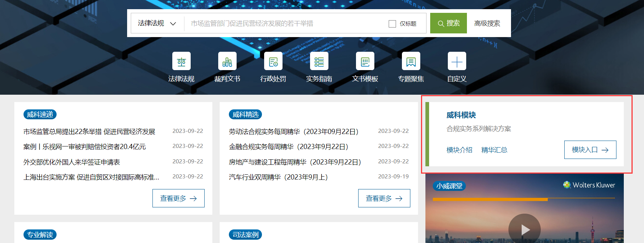Play the 小威课堂 video
644x243 pixels.
click(524, 229)
